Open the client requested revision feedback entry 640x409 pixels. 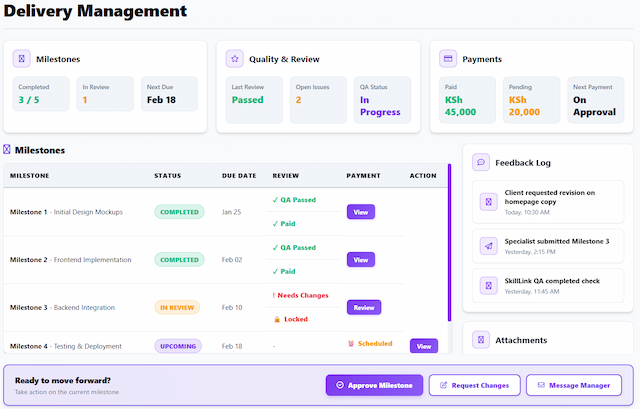coord(548,202)
